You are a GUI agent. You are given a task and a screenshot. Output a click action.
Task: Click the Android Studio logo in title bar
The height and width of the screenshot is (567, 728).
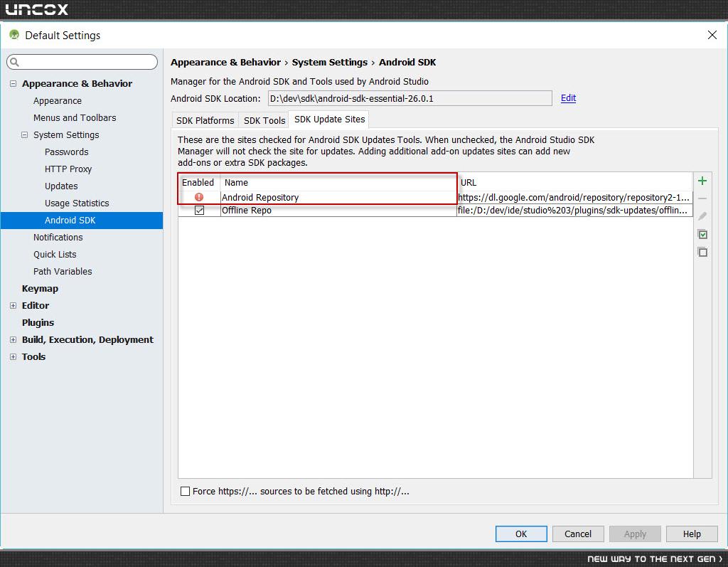[x=14, y=34]
